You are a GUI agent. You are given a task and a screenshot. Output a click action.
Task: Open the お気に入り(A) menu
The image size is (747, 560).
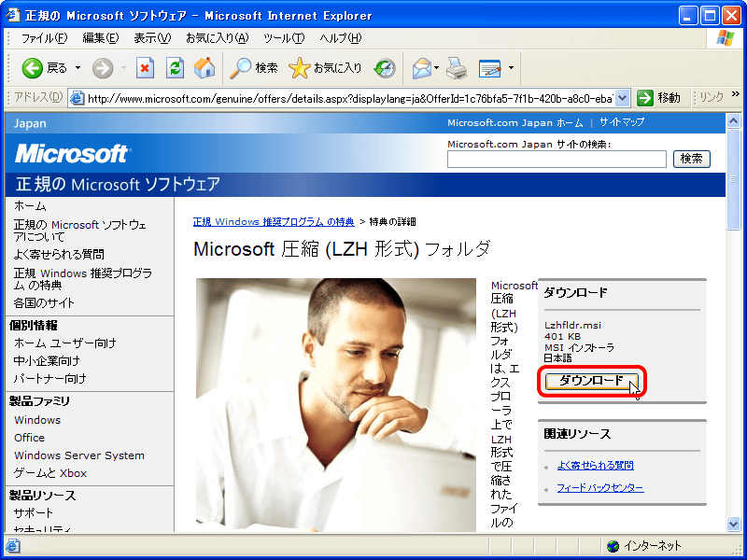[218, 38]
